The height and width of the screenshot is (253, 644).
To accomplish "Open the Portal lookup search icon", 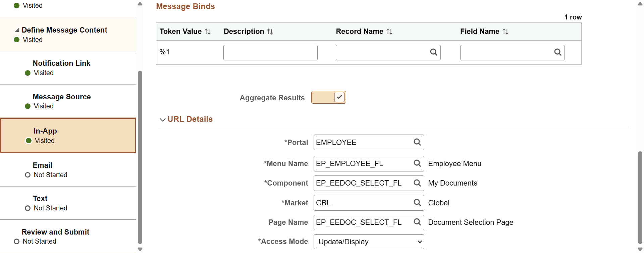I will tap(417, 142).
